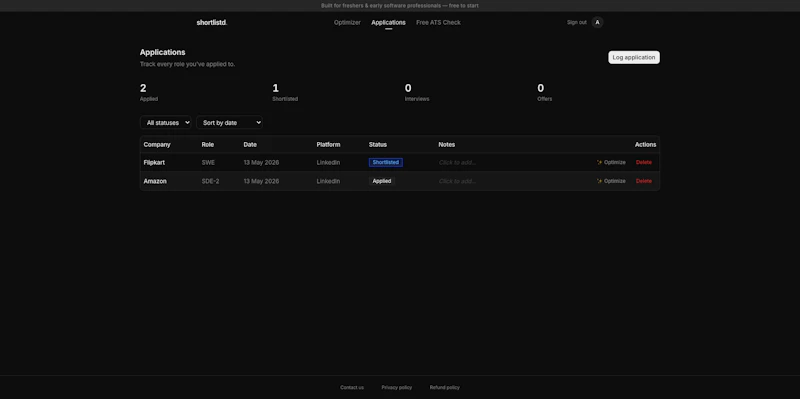The width and height of the screenshot is (800, 399).
Task: Change the Shortlisted status for Flipkart
Action: pos(386,162)
